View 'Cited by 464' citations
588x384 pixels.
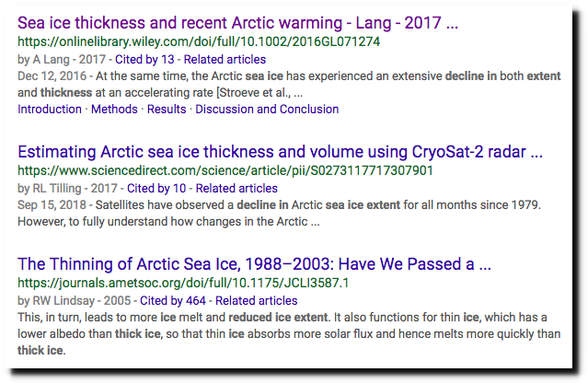[x=173, y=301]
